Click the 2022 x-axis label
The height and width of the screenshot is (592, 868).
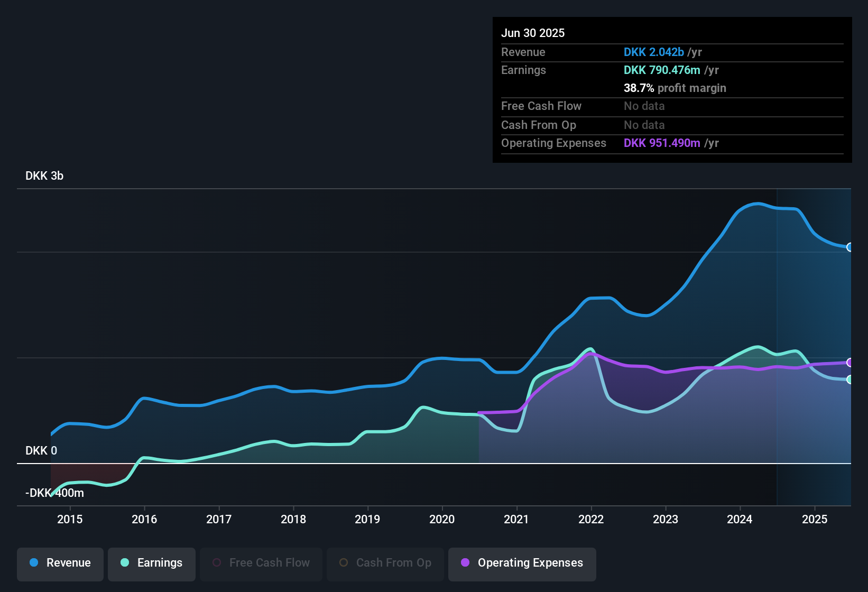pyautogui.click(x=591, y=519)
